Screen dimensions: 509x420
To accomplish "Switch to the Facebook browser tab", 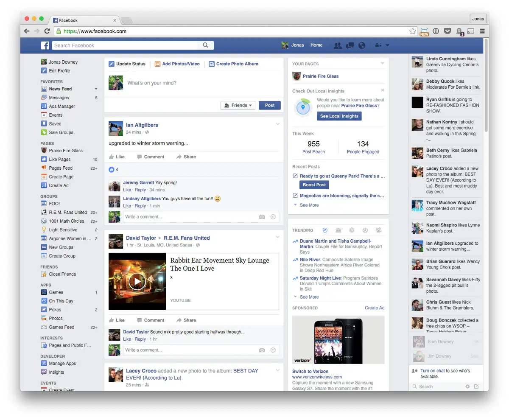I will [84, 20].
